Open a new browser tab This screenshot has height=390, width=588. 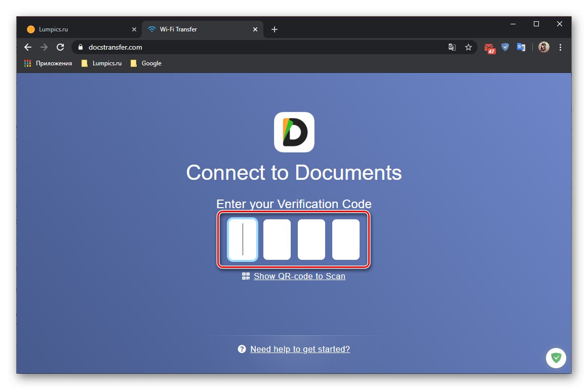click(275, 29)
